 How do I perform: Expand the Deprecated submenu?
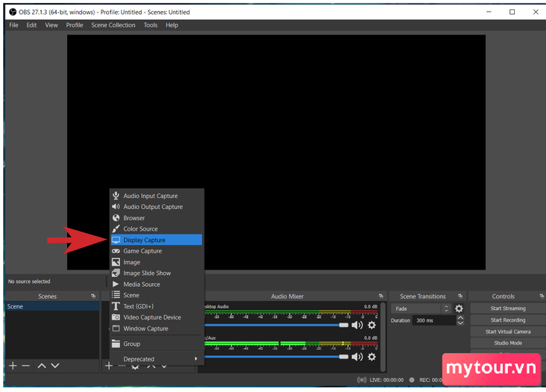(x=156, y=359)
